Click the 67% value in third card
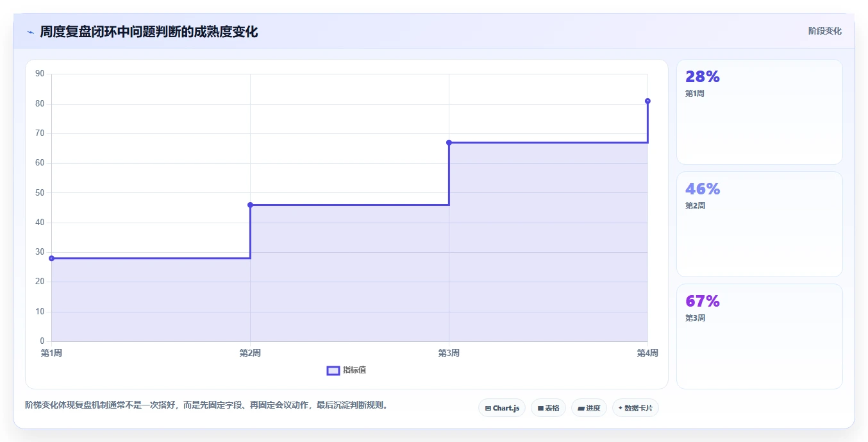 703,302
